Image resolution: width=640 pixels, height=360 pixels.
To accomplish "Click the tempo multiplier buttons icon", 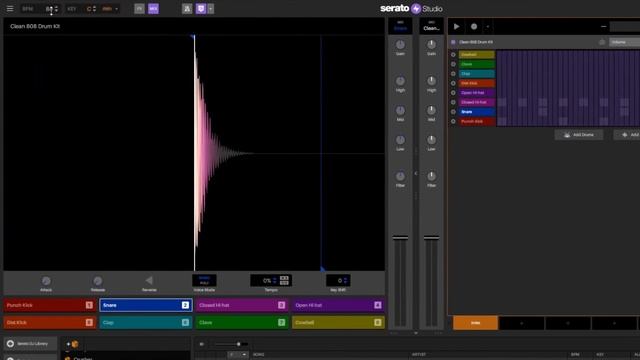I will point(284,280).
